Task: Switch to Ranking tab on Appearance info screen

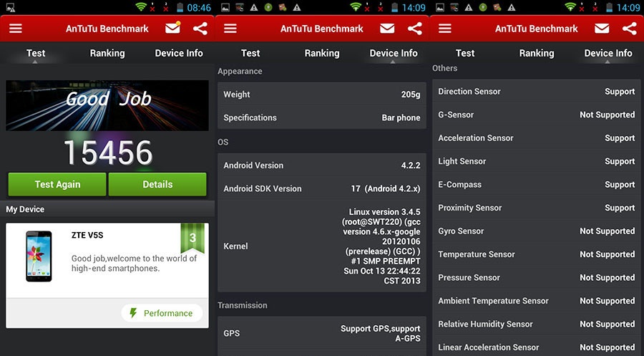Action: (x=322, y=53)
